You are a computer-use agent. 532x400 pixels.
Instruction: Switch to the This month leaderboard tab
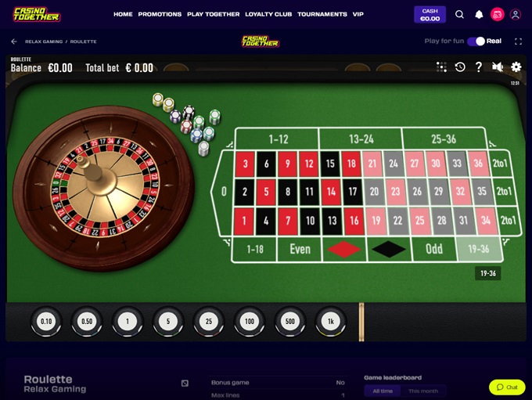click(x=423, y=391)
